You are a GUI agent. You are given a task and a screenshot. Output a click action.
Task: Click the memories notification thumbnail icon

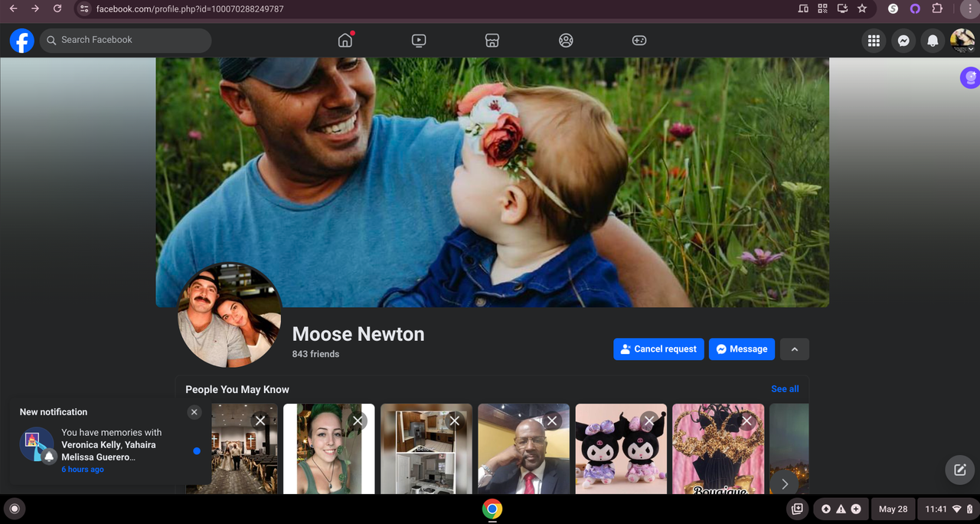point(37,444)
